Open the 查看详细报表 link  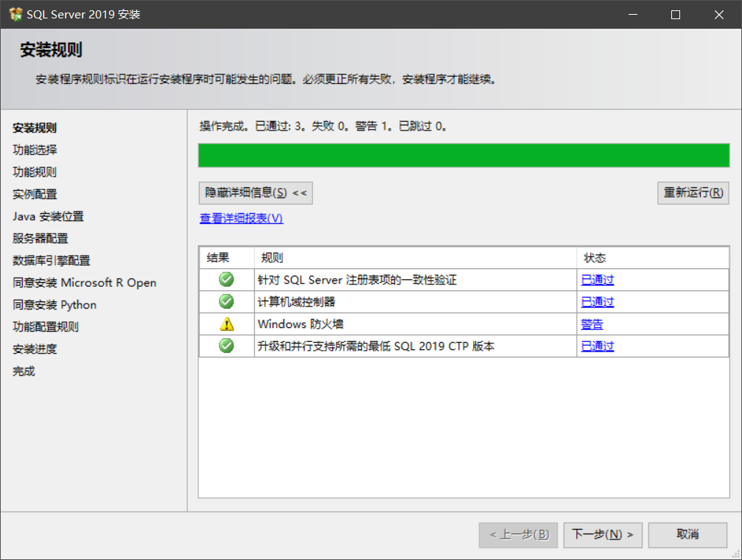[242, 218]
